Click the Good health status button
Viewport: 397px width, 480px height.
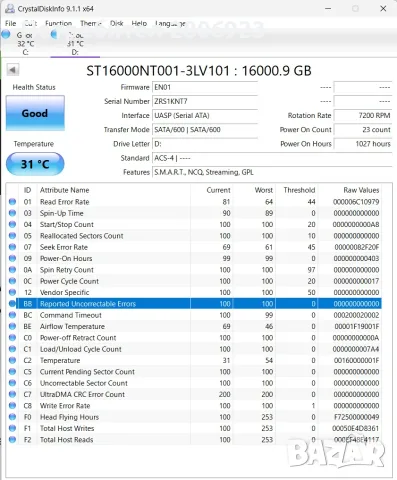click(x=35, y=113)
